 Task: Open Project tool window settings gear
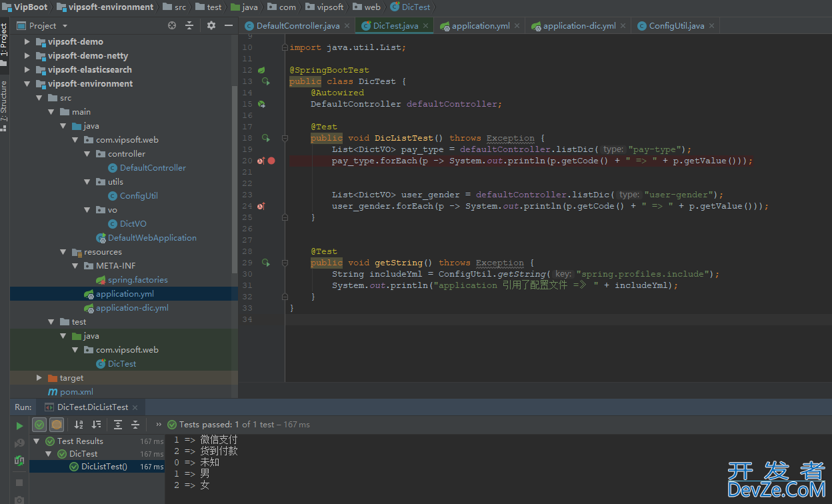(x=211, y=25)
